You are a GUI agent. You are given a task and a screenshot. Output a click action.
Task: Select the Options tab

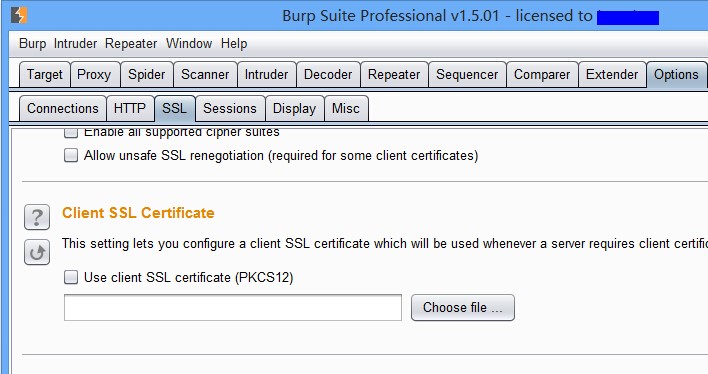(676, 75)
